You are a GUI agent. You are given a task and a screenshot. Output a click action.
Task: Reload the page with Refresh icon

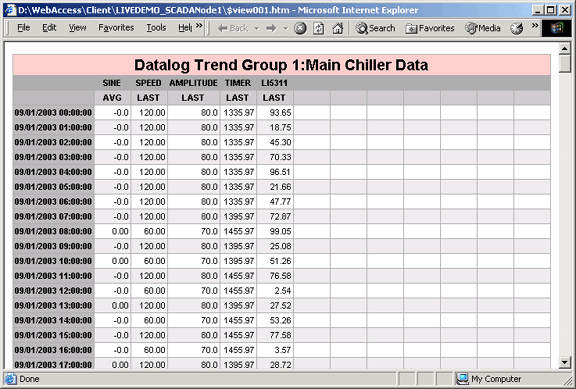point(318,28)
